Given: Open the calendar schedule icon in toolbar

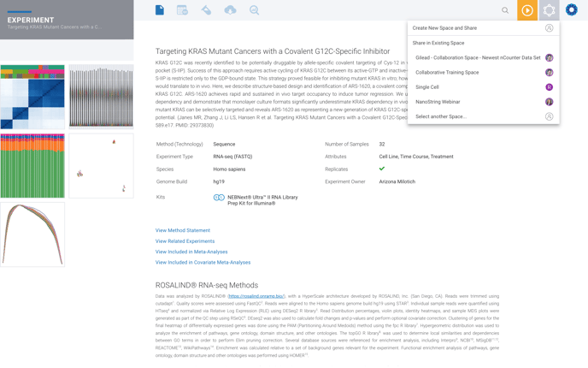Looking at the screenshot, I should pyautogui.click(x=182, y=10).
